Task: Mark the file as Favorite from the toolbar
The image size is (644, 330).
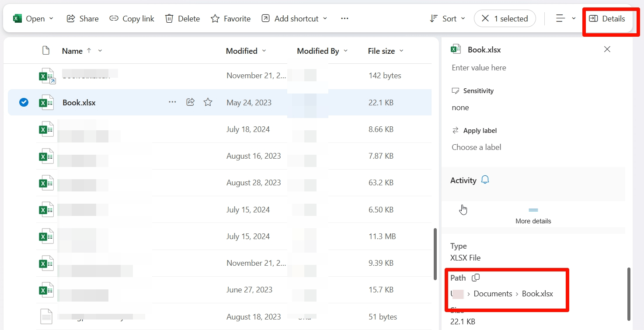Action: pyautogui.click(x=230, y=18)
